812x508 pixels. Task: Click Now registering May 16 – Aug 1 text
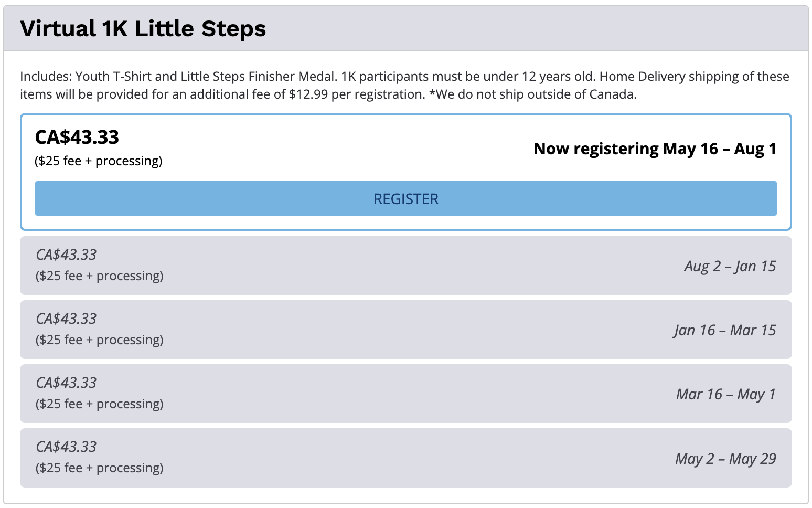[655, 149]
